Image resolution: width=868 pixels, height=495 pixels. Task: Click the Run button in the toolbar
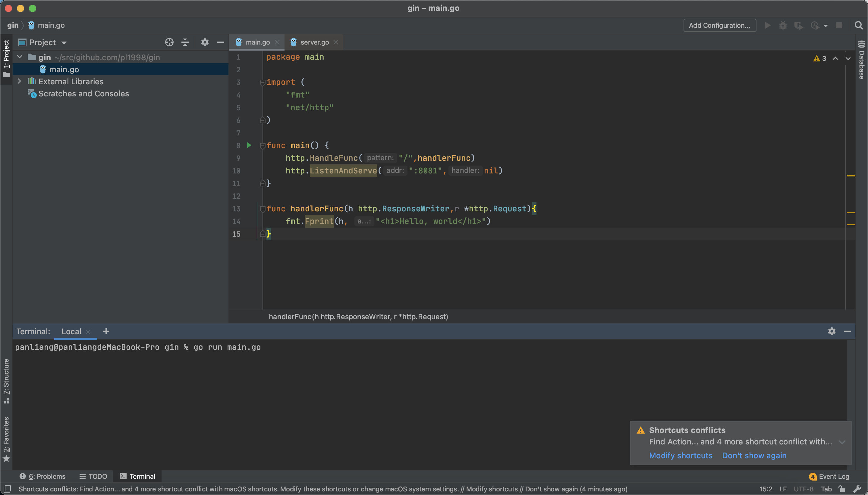[x=767, y=26]
